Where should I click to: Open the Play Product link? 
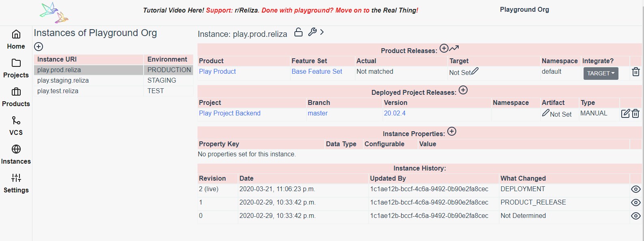[217, 72]
